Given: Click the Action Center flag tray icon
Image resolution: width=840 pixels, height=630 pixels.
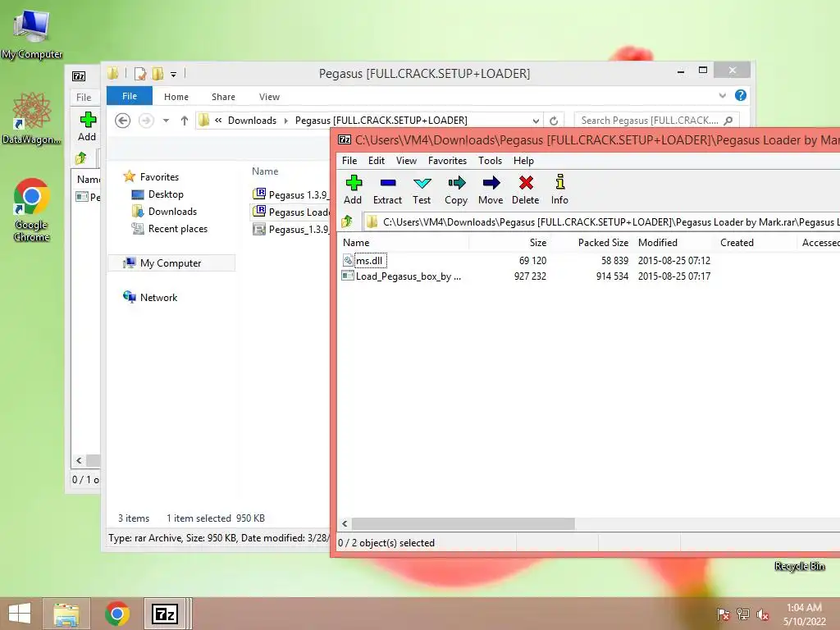Looking at the screenshot, I should (x=724, y=614).
